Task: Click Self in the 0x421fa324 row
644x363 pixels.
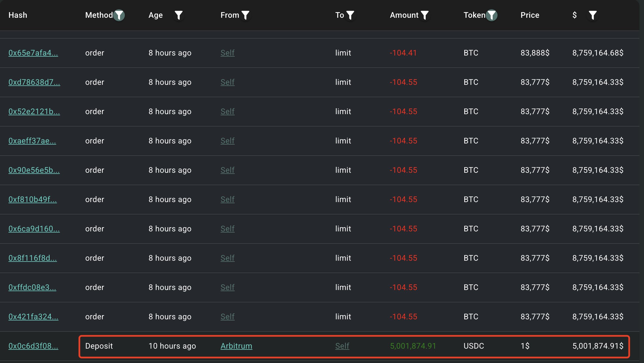Action: coord(228,317)
